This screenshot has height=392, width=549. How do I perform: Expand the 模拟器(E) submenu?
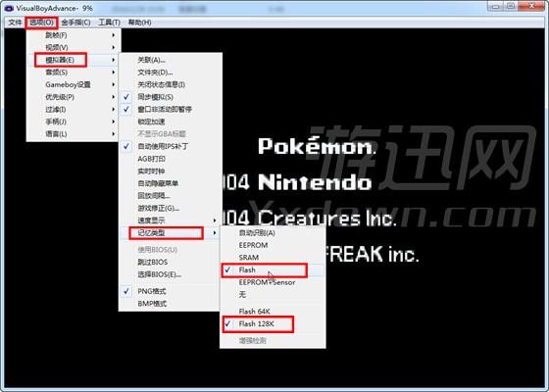pyautogui.click(x=74, y=60)
